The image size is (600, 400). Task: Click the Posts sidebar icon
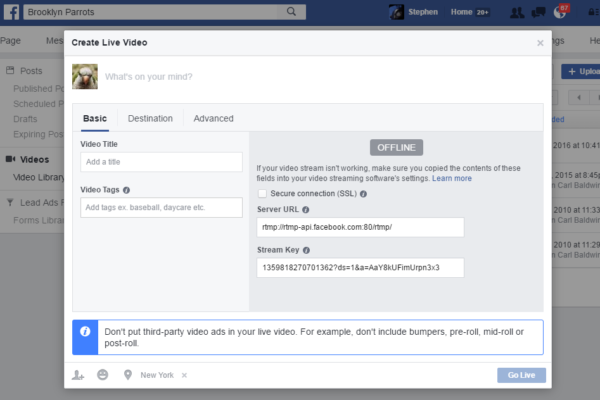pos(10,70)
